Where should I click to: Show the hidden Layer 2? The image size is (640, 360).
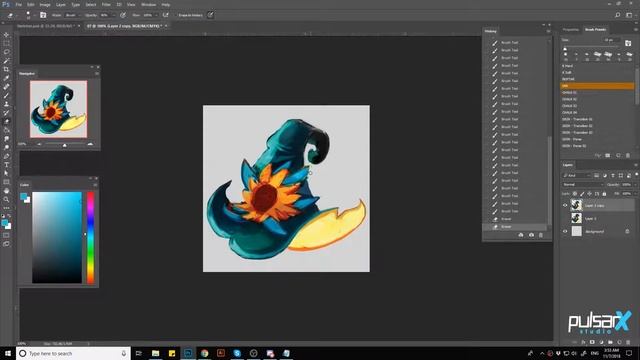565,218
